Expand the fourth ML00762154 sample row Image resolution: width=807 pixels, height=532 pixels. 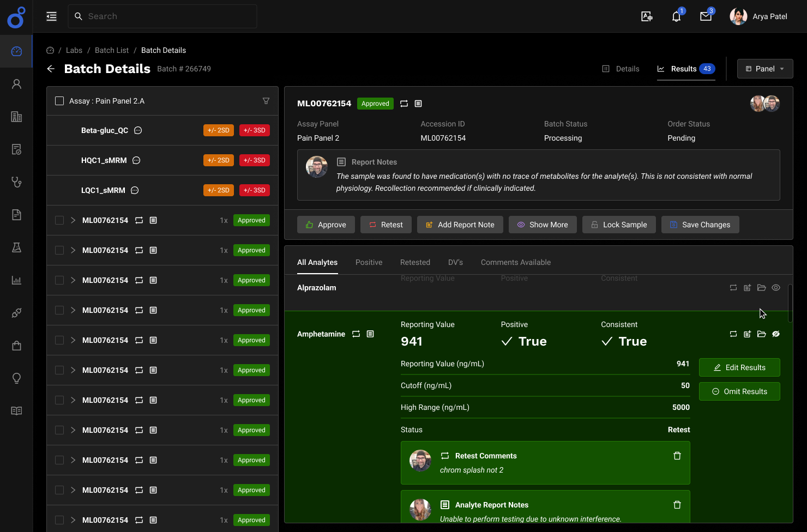[x=73, y=310]
